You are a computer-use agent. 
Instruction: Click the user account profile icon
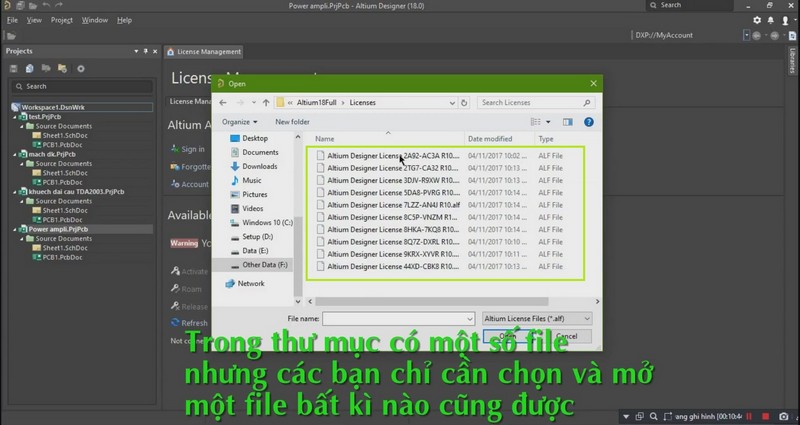pos(785,20)
